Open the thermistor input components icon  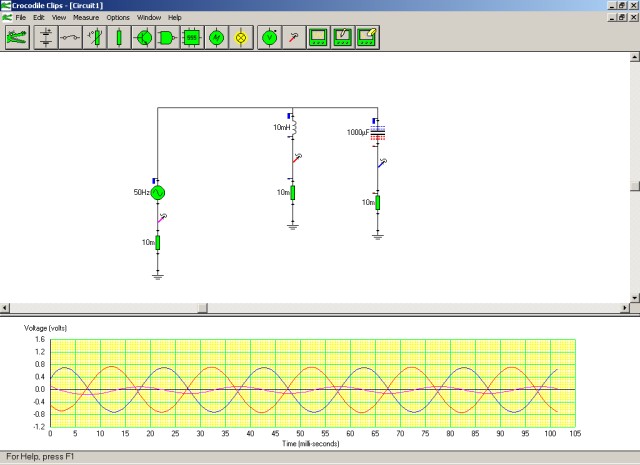95,38
